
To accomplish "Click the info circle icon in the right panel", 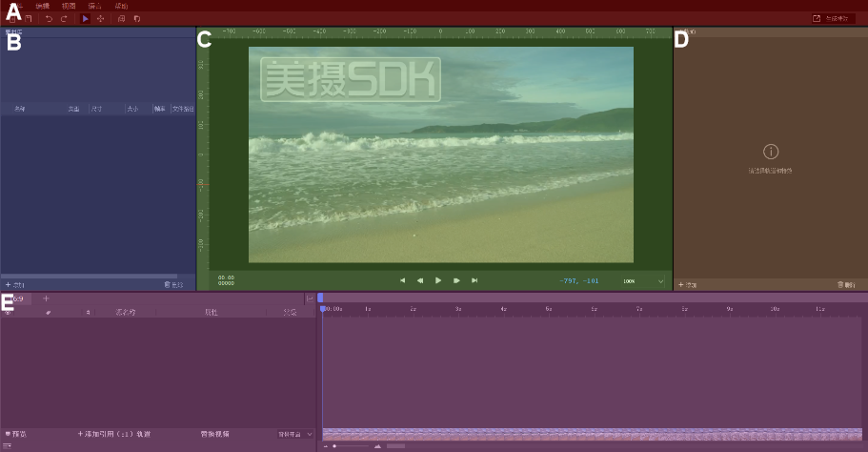I will (771, 152).
